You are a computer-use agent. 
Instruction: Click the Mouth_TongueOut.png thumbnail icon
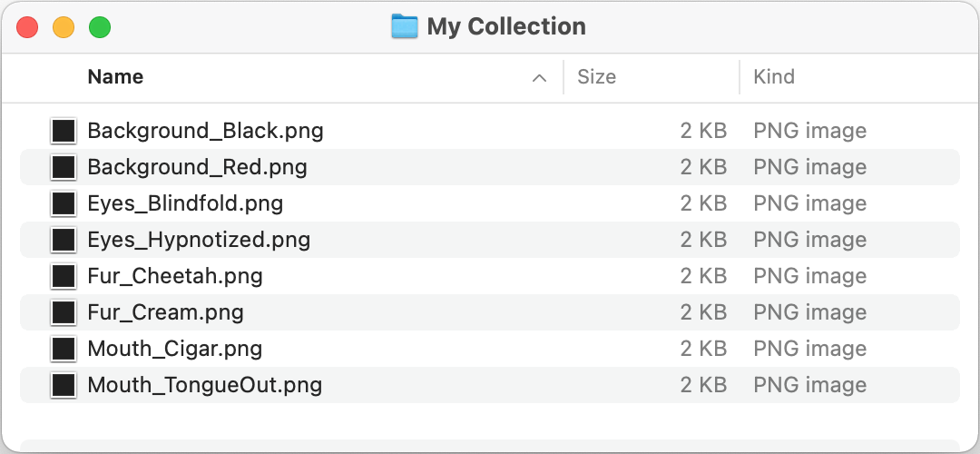pos(64,385)
